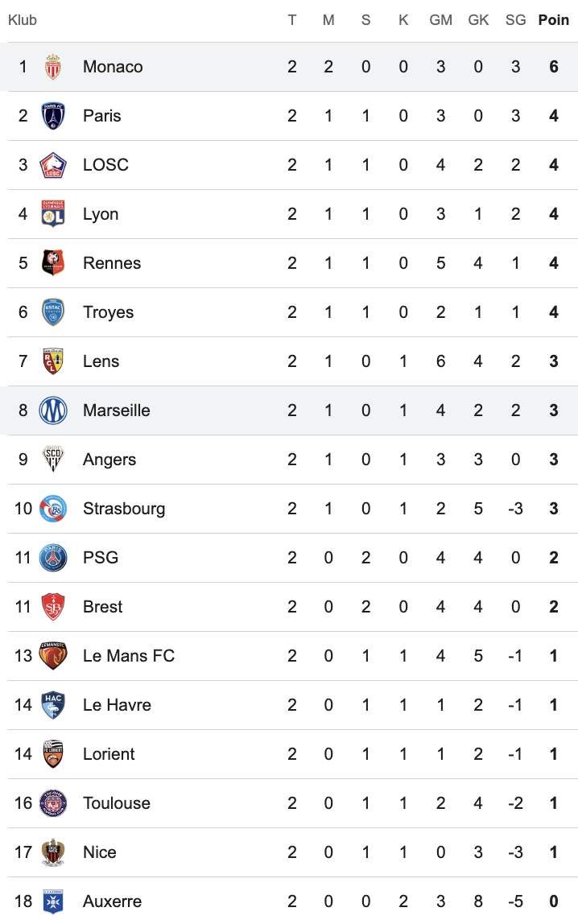Viewport: 578px width, 924px height.
Task: Click the Le Havre HAC crest
Action: tap(53, 705)
